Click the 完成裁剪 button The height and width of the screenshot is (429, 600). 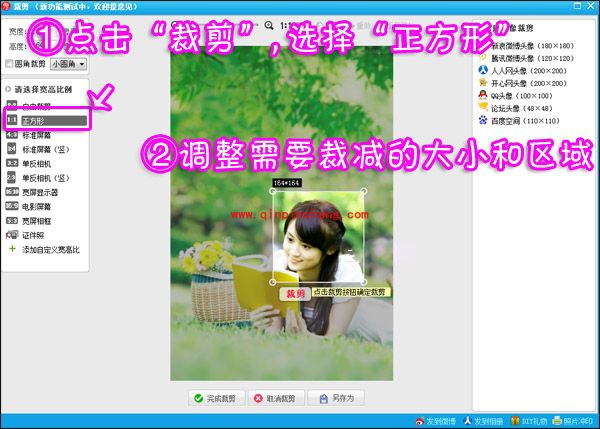click(x=215, y=397)
